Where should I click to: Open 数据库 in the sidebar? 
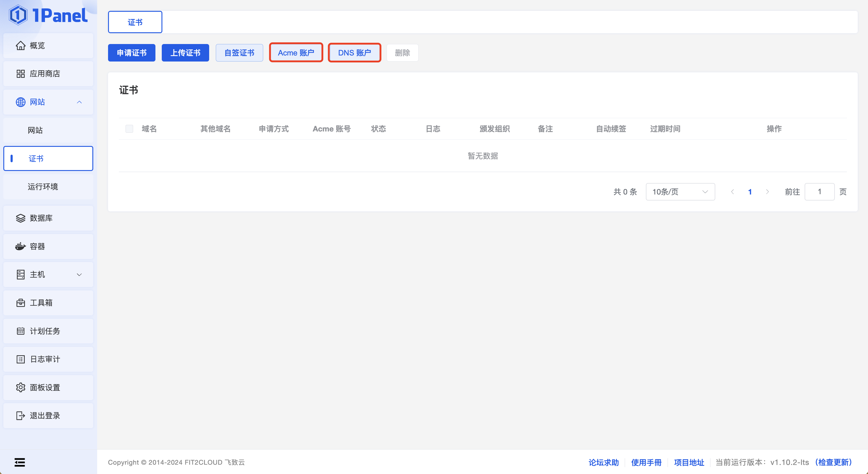coord(48,218)
